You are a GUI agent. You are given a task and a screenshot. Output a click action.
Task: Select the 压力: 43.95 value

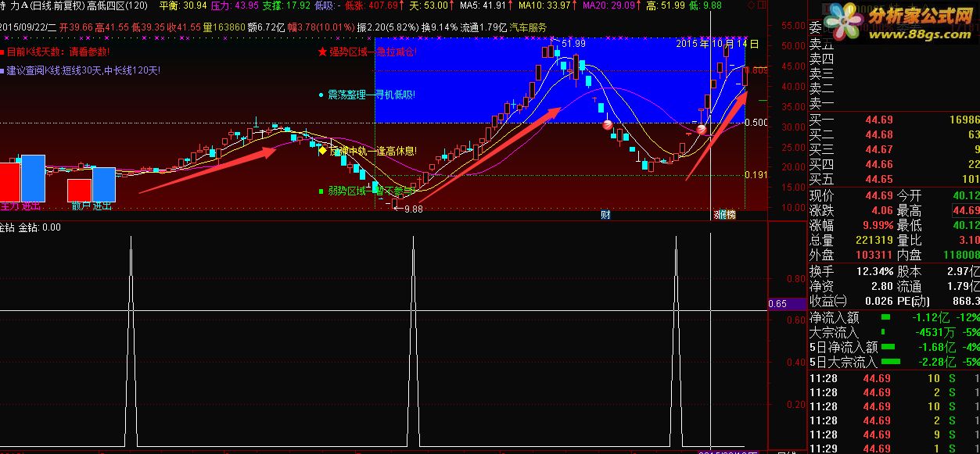[x=235, y=5]
